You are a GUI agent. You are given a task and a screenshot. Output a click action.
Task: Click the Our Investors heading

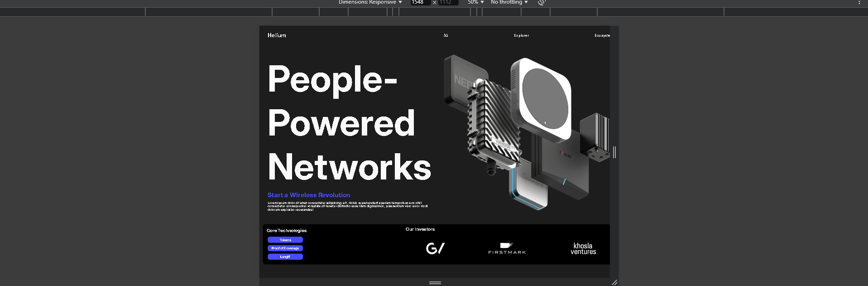pyautogui.click(x=420, y=229)
